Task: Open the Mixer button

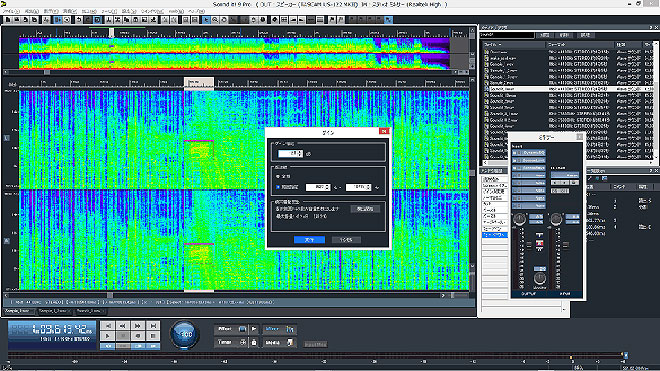Action: tap(279, 329)
